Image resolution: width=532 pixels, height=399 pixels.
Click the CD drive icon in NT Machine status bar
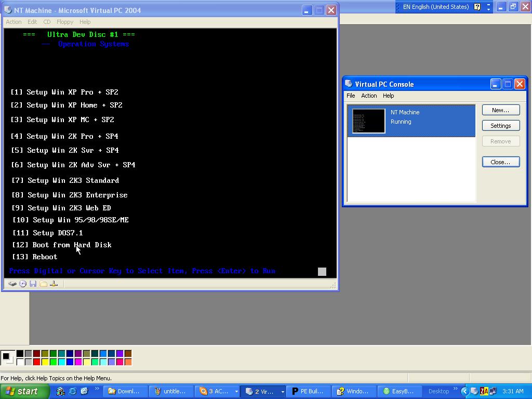[x=23, y=284]
